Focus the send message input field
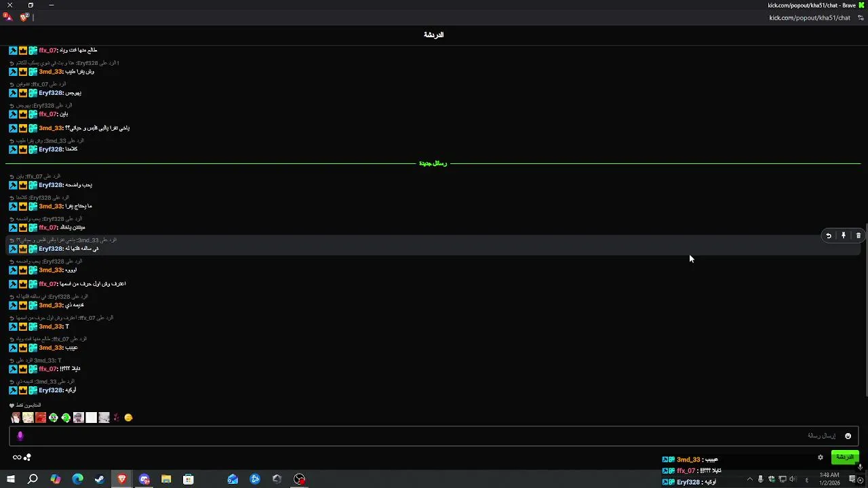This screenshot has width=868, height=488. (x=434, y=436)
